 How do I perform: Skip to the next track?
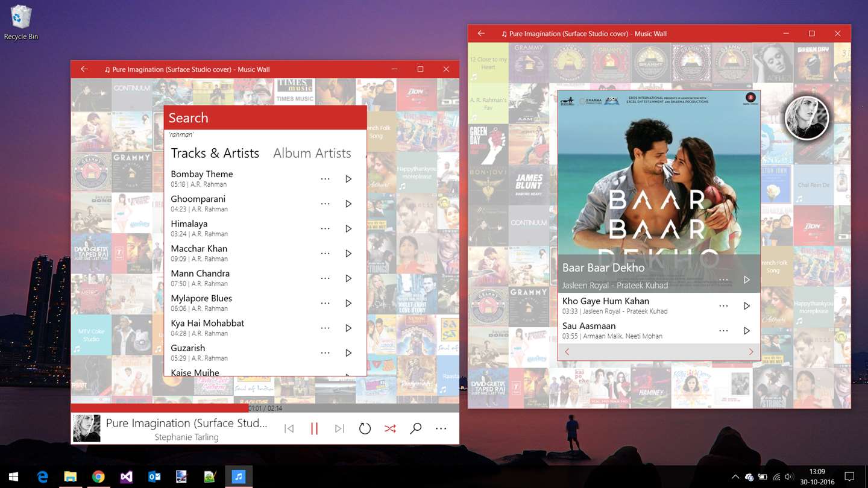339,428
